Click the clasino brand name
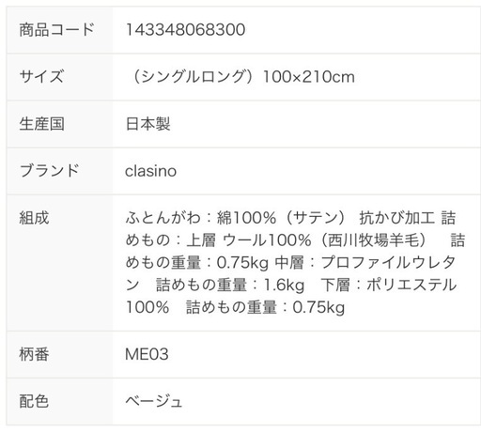This screenshot has height=448, width=481. [x=150, y=171]
